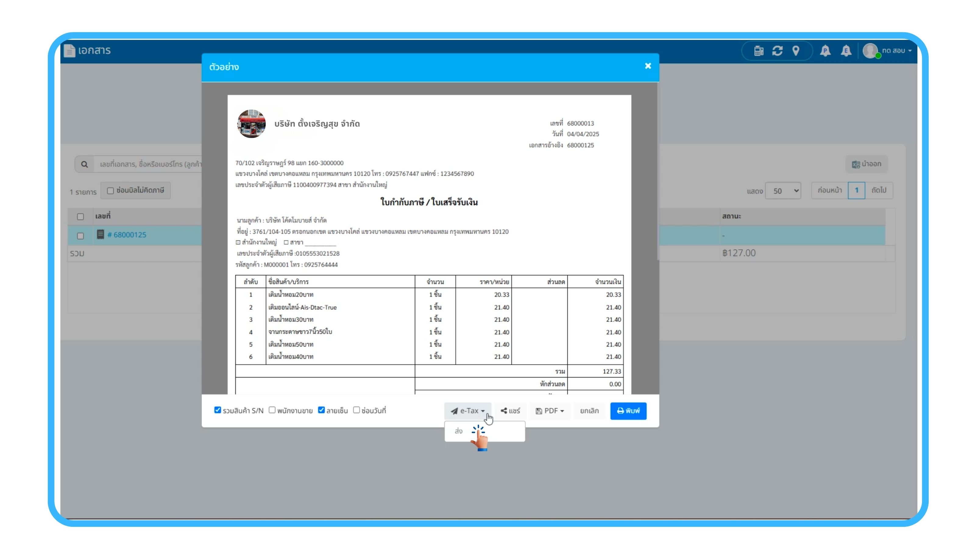Open the PDF dropdown menu
Image resolution: width=975 pixels, height=560 pixels.
[x=550, y=411]
